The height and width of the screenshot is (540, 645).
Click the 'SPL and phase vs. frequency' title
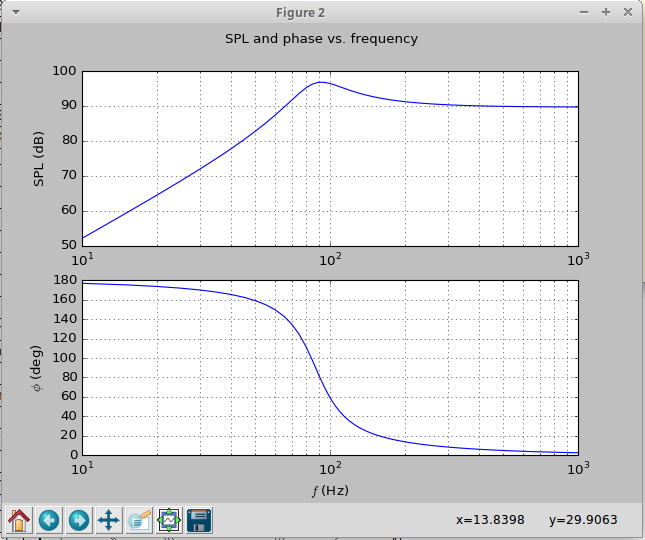tap(321, 39)
